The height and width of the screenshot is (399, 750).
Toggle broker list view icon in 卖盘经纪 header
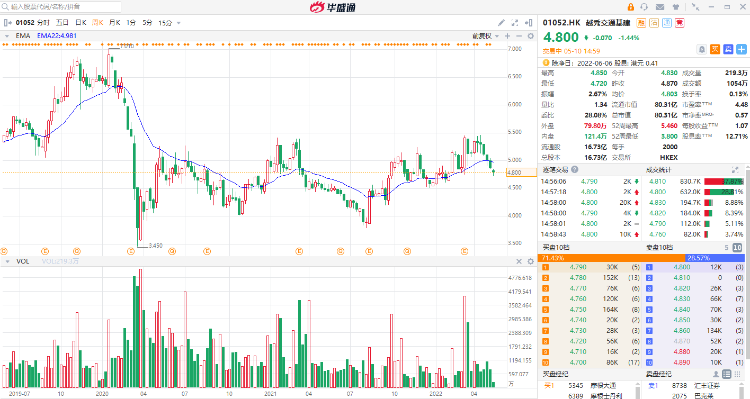click(727, 374)
